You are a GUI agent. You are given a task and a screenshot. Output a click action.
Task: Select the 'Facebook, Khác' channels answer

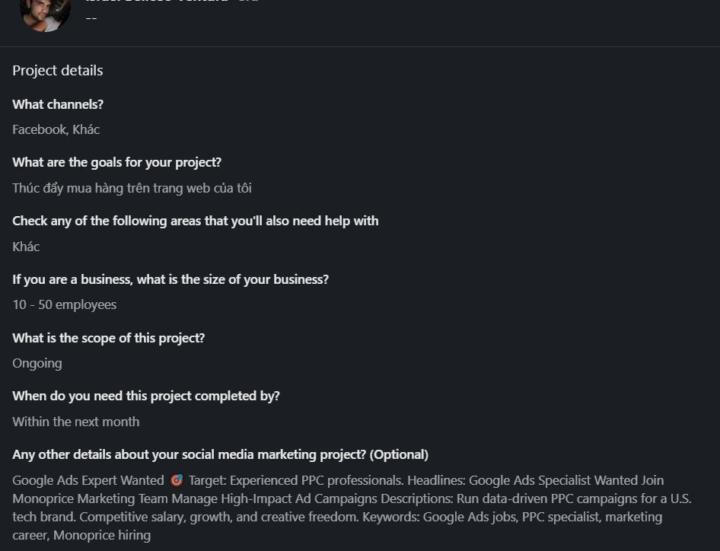[56, 129]
